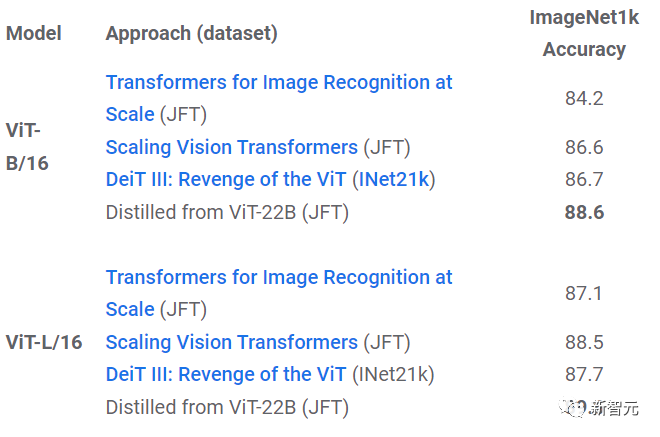Viewport: 660px width, 437px height.
Task: Click the 新智元 watermark text
Action: point(618,408)
